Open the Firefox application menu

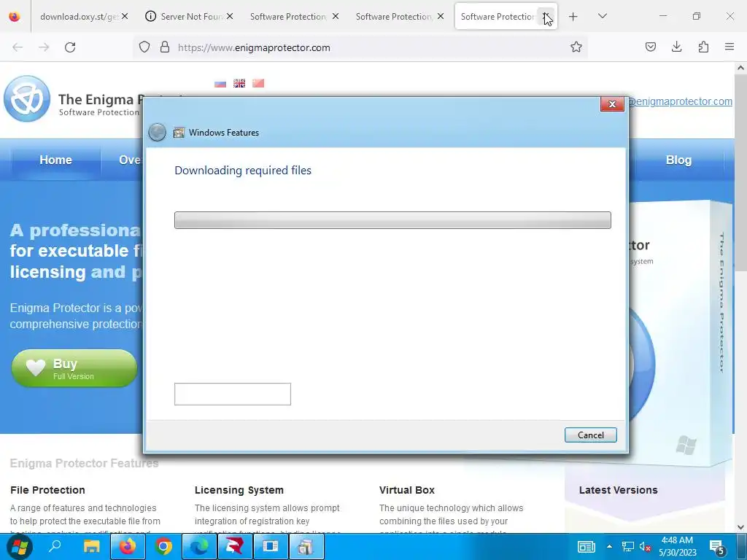(729, 47)
